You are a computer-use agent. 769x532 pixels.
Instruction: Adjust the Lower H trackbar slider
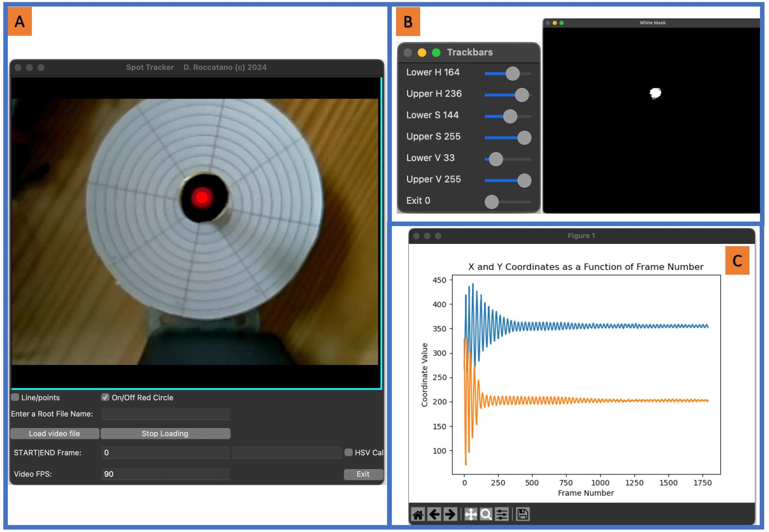click(x=512, y=73)
